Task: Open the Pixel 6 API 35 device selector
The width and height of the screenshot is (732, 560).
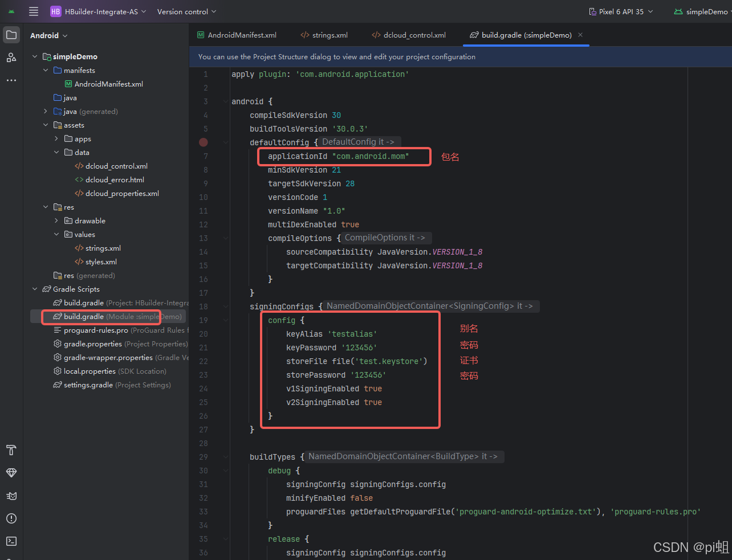Action: pos(621,11)
